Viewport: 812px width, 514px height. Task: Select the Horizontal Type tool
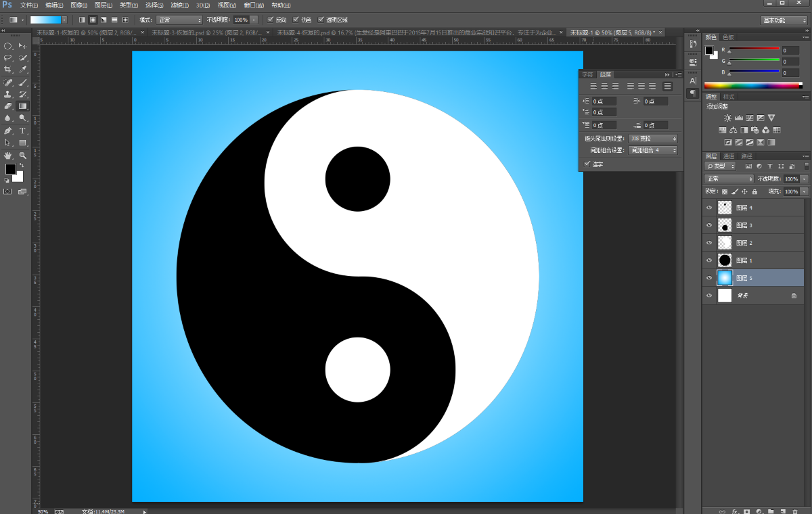pos(23,131)
